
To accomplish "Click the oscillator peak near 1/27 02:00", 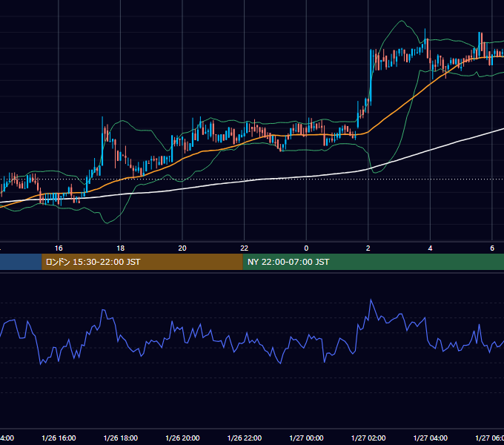I will pos(371,300).
